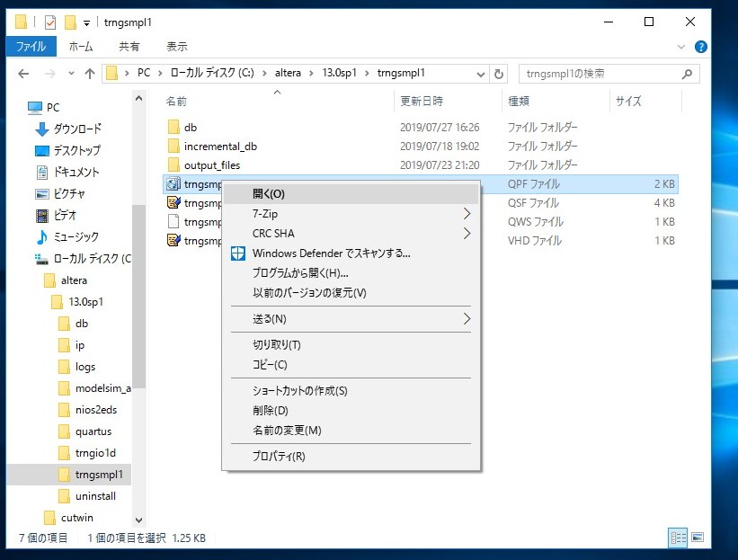The image size is (738, 560).
Task: Select the VHD file icon
Action: click(x=173, y=241)
